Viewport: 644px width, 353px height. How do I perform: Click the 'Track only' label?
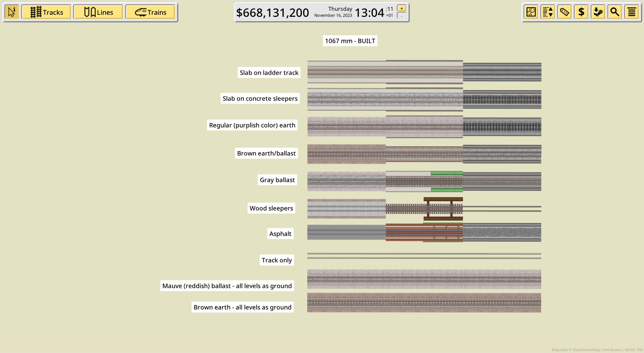coord(277,260)
